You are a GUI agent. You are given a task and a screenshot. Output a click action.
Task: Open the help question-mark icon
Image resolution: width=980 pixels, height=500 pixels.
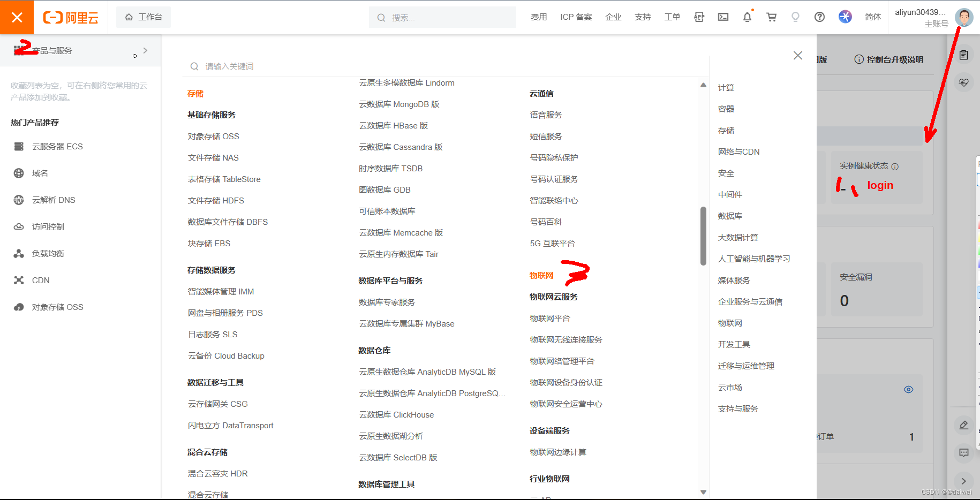pos(819,17)
